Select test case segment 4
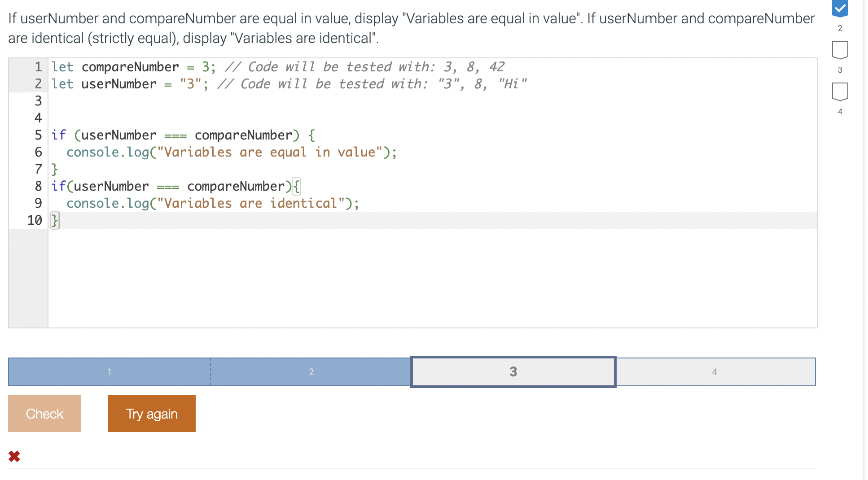The image size is (868, 480). click(x=715, y=371)
